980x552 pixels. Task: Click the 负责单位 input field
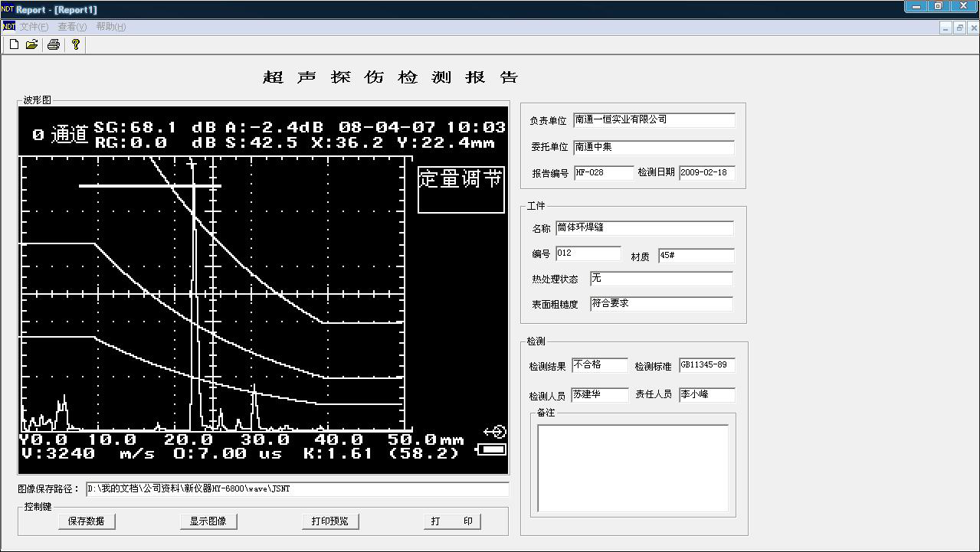tap(654, 120)
